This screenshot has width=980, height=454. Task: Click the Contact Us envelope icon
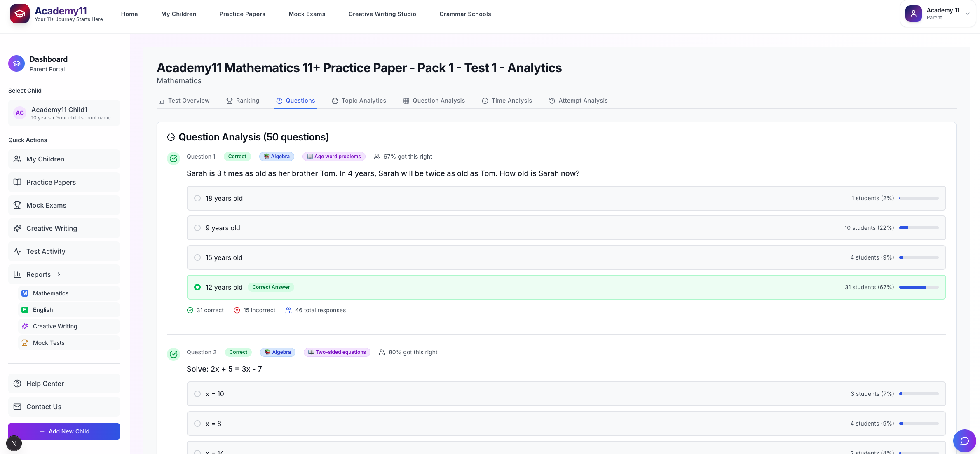[x=17, y=407]
